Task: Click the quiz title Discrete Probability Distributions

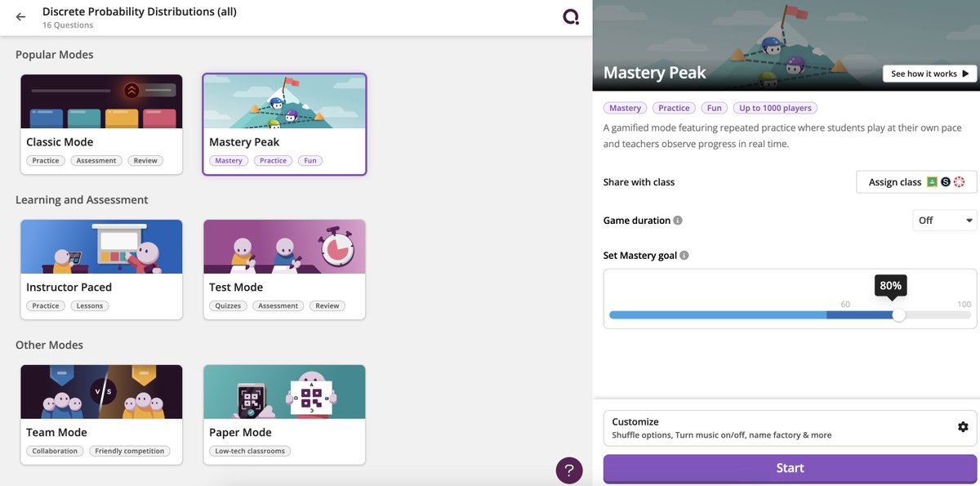Action: pyautogui.click(x=140, y=12)
